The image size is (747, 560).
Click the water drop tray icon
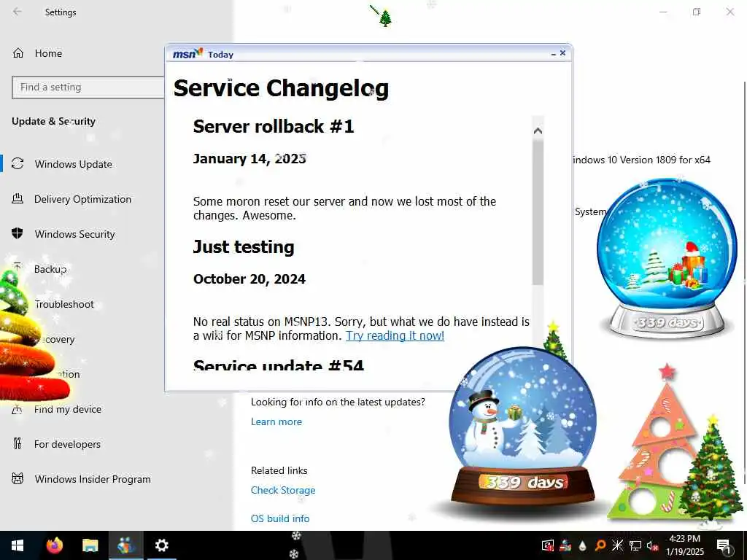pos(582,545)
